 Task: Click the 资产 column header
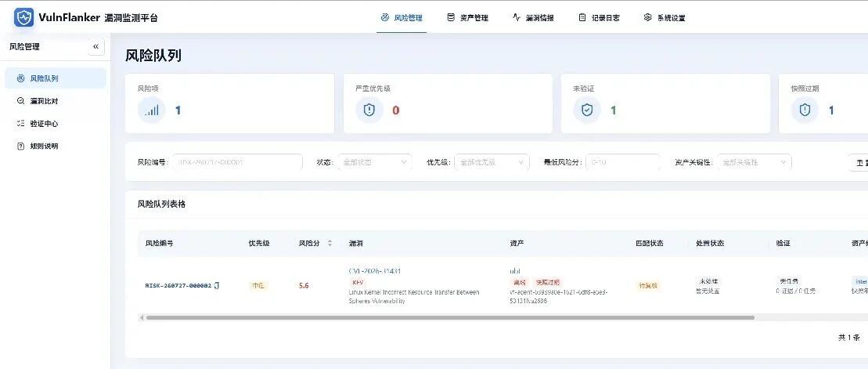pyautogui.click(x=517, y=243)
